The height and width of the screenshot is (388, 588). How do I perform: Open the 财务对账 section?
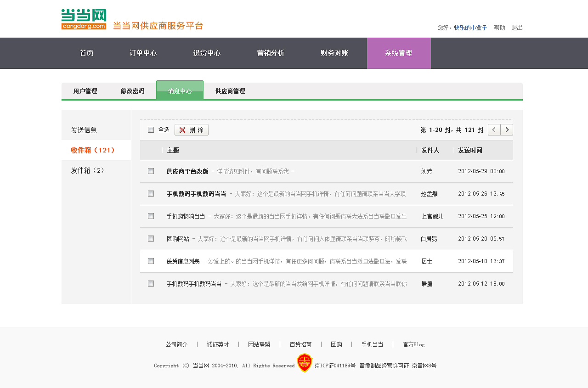click(334, 53)
